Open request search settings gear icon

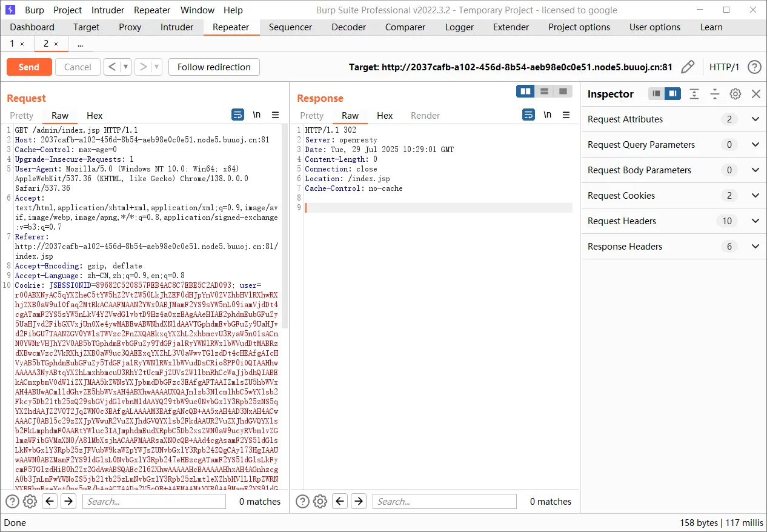click(30, 501)
